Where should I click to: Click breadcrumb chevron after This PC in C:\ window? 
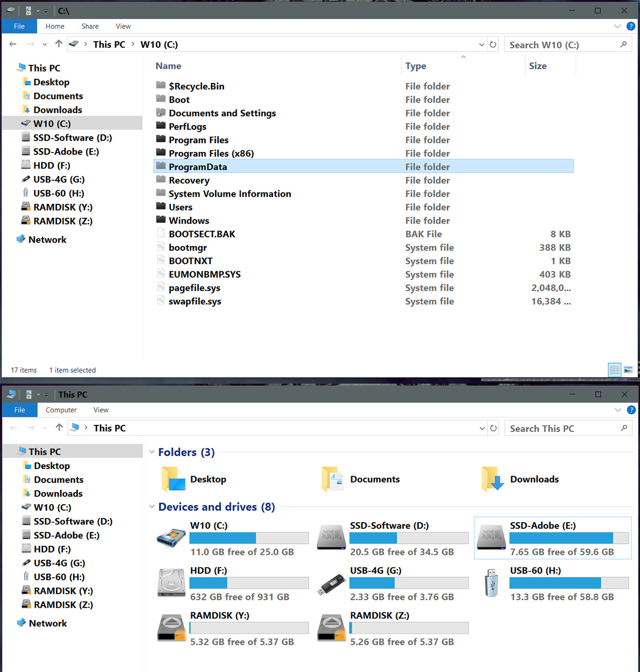[x=133, y=44]
